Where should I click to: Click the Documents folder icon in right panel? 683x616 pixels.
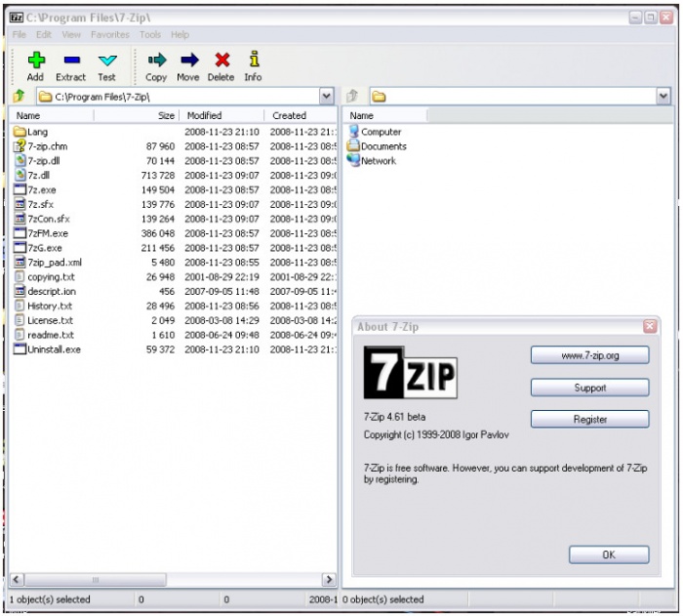[353, 145]
